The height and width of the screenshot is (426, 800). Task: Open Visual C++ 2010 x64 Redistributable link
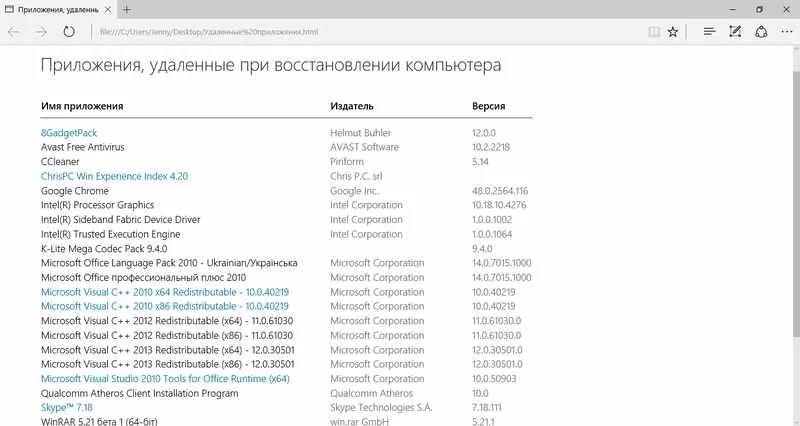click(x=165, y=292)
